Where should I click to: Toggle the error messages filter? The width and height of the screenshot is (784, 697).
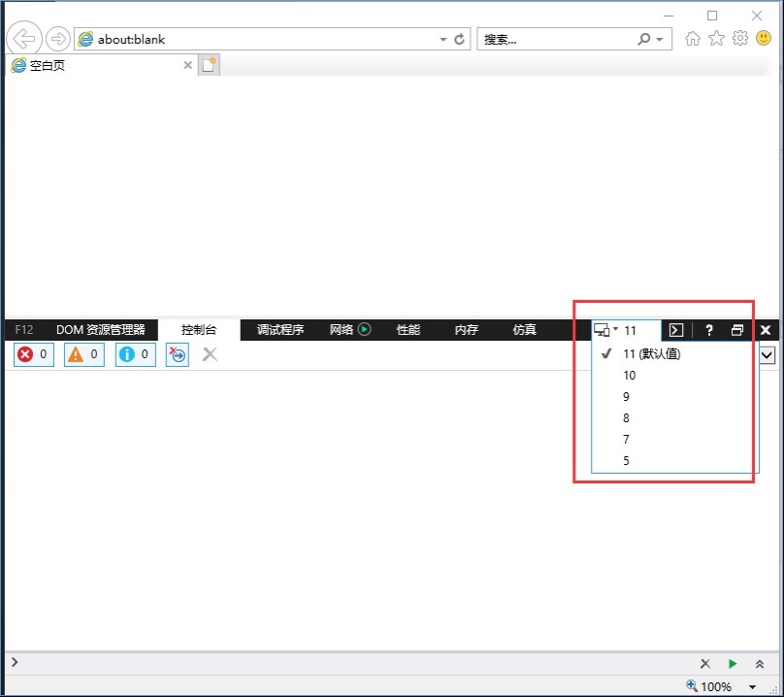(34, 354)
